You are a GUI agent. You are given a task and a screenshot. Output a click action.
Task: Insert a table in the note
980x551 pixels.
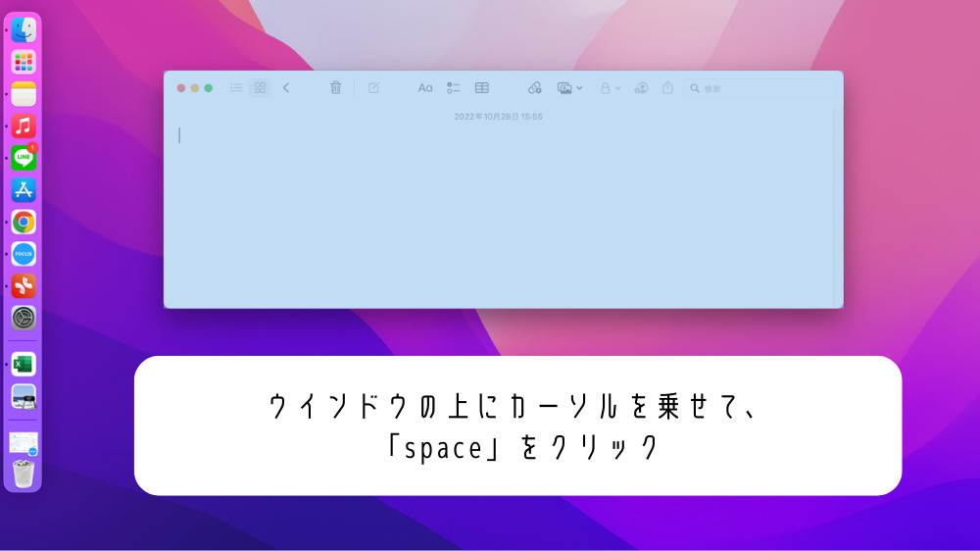coord(482,88)
